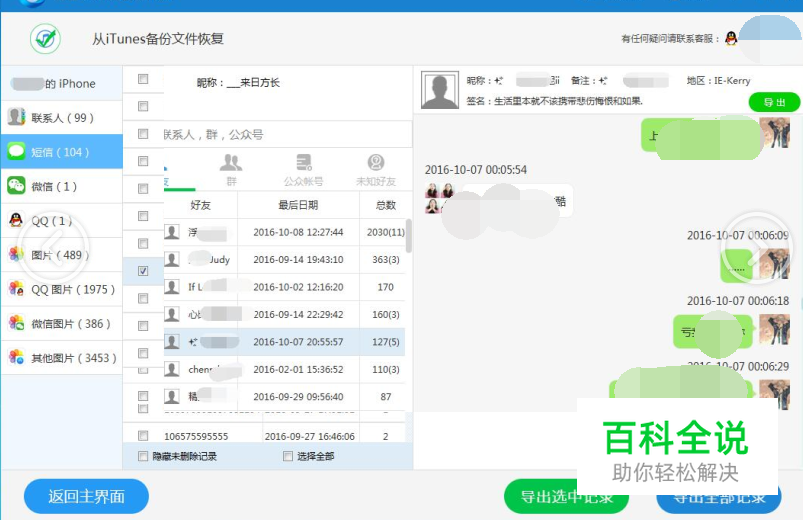
Task: Click the count 363(3)
Action: coord(386,259)
